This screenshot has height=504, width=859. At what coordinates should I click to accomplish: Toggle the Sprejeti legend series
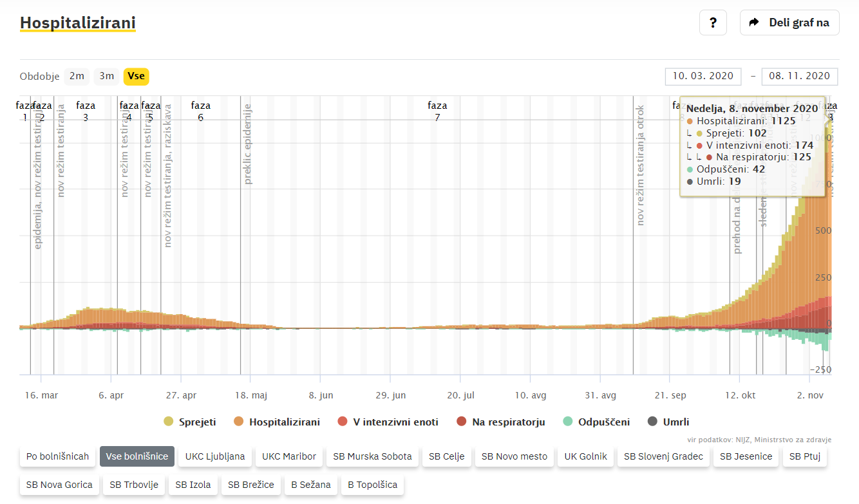190,422
